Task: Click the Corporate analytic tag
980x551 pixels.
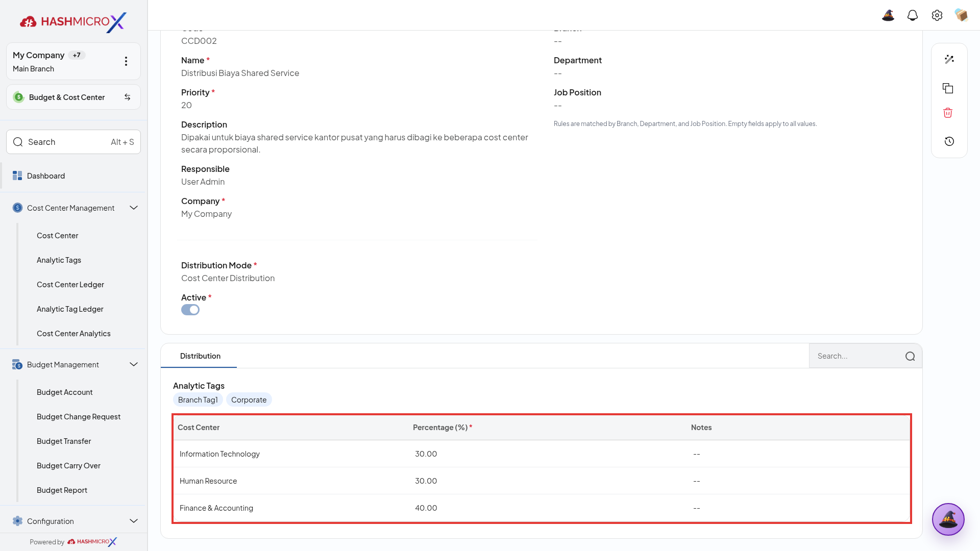Action: click(249, 400)
